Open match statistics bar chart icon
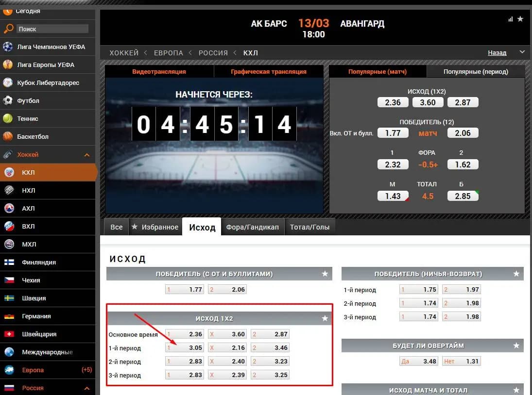This screenshot has width=532, height=395. coord(510,19)
